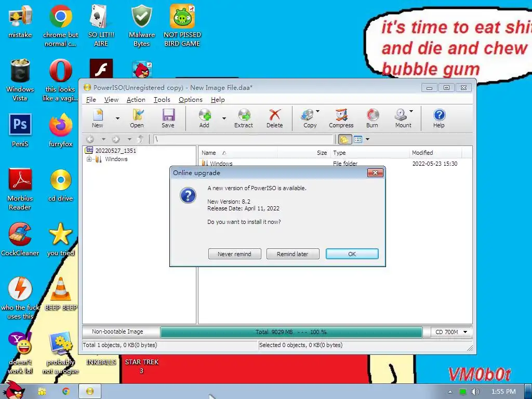Click the 'chrome but normal c...' desktop icon

coord(60,26)
